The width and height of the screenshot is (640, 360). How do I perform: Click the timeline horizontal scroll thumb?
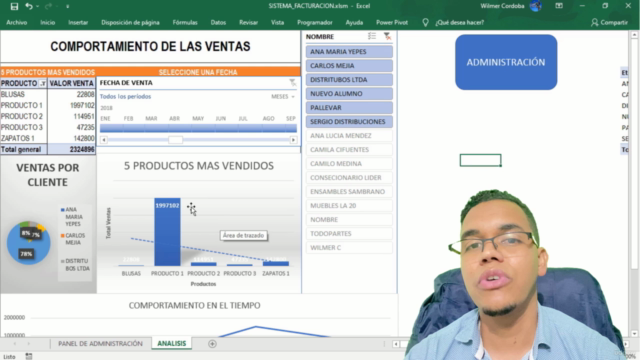[176, 140]
